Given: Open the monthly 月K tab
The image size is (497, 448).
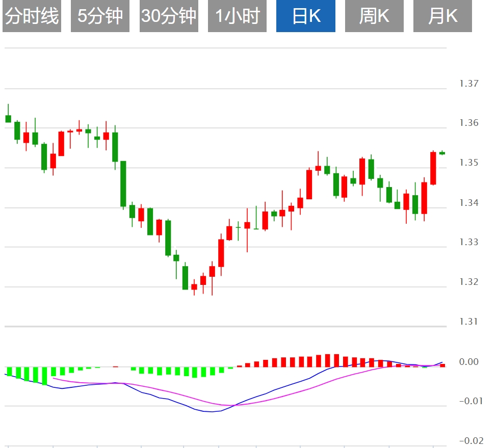Looking at the screenshot, I should click(x=442, y=16).
